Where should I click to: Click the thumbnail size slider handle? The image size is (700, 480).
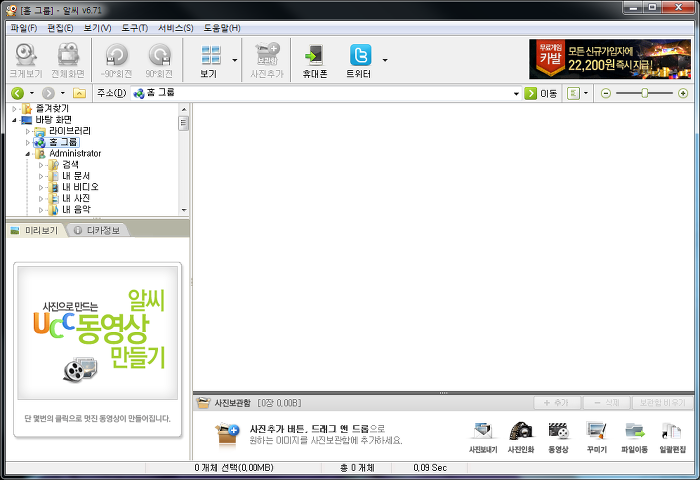coord(645,93)
